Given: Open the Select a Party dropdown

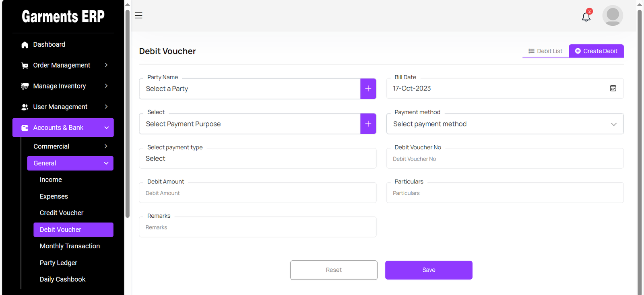Looking at the screenshot, I should (x=250, y=89).
